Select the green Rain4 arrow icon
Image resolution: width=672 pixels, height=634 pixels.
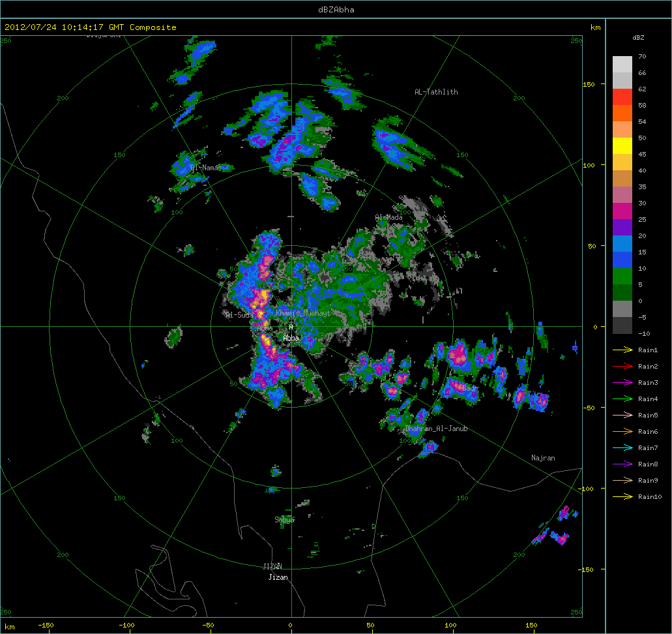pyautogui.click(x=622, y=399)
